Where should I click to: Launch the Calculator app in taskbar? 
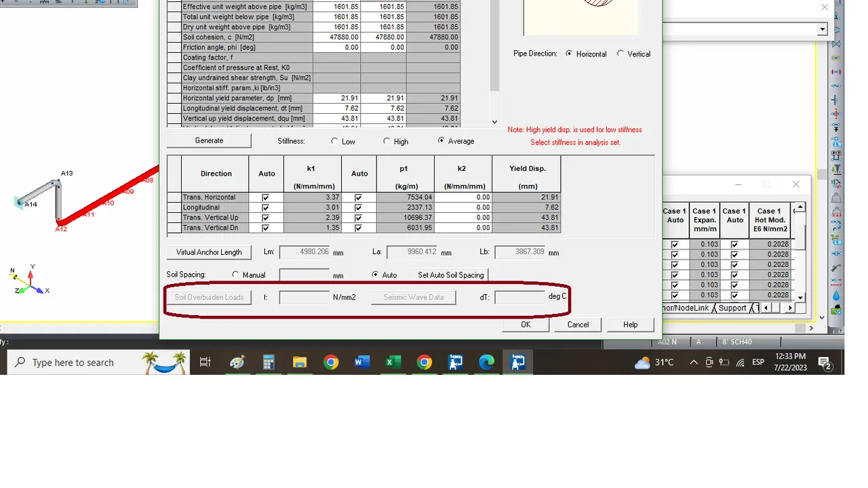[269, 363]
